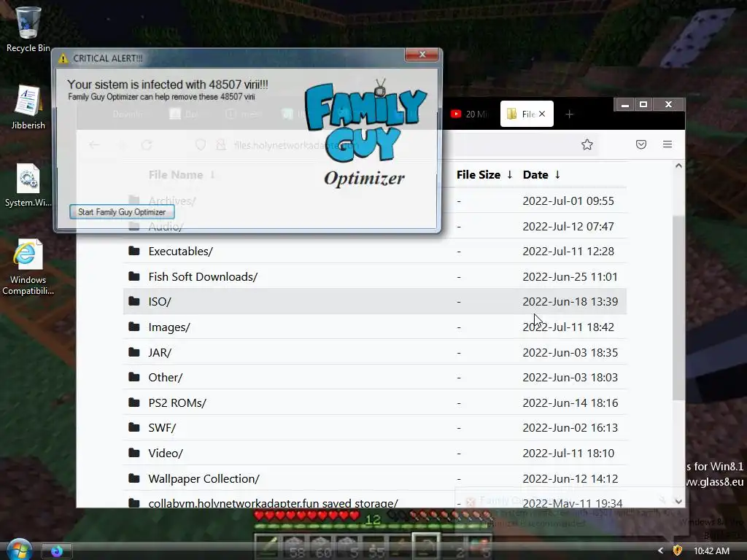Select Windows Compatibility Internet Explorer icon

(28, 267)
